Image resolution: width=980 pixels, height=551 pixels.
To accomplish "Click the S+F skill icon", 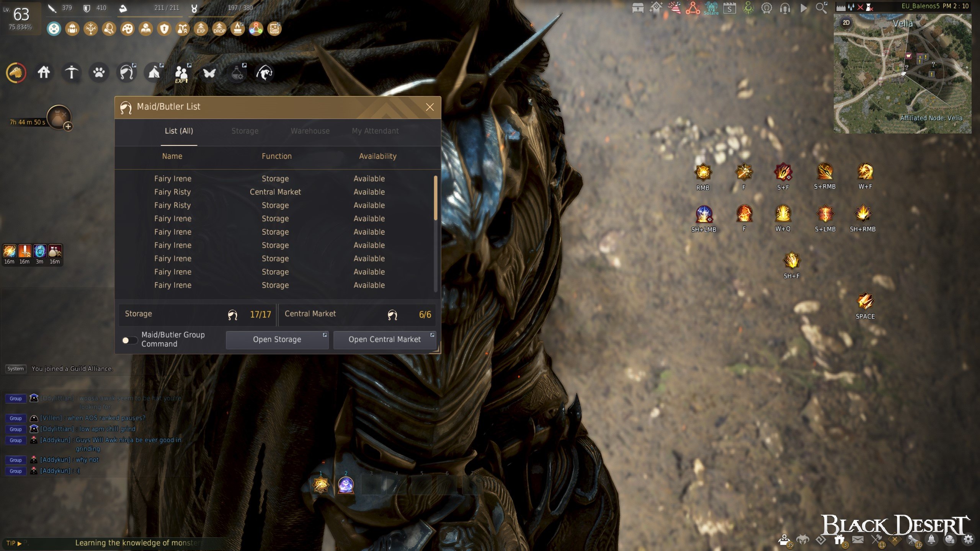I will (783, 172).
